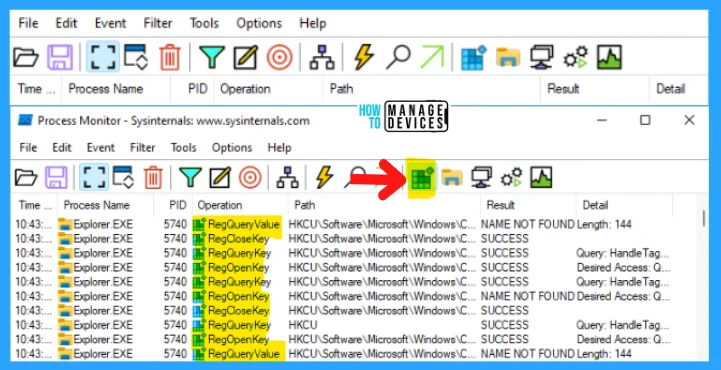
Task: Click lightning bolt icon in lower Process Monitor window
Action: pyautogui.click(x=325, y=177)
